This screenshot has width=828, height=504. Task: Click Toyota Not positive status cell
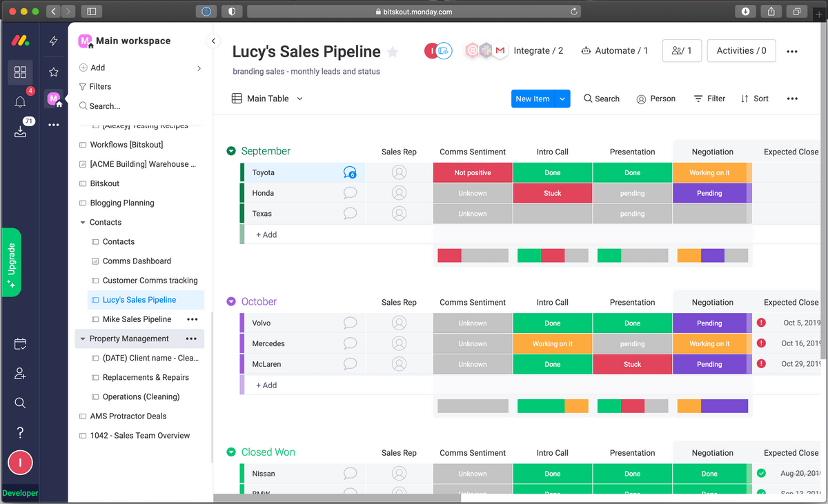473,173
